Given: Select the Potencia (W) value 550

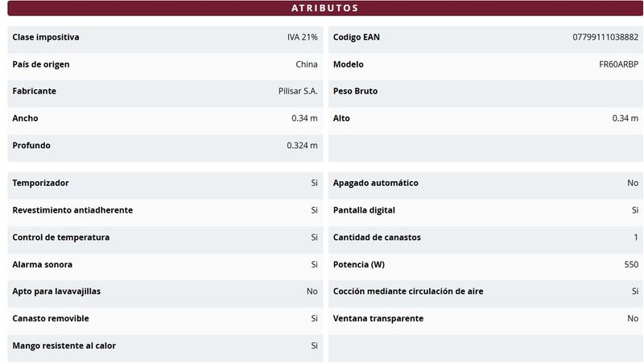Looking at the screenshot, I should click(x=631, y=265).
